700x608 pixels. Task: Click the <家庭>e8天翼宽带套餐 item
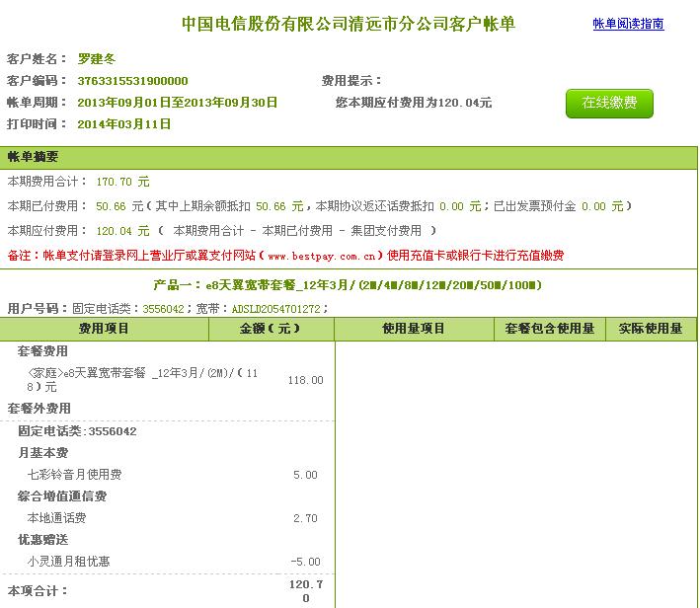tap(143, 380)
